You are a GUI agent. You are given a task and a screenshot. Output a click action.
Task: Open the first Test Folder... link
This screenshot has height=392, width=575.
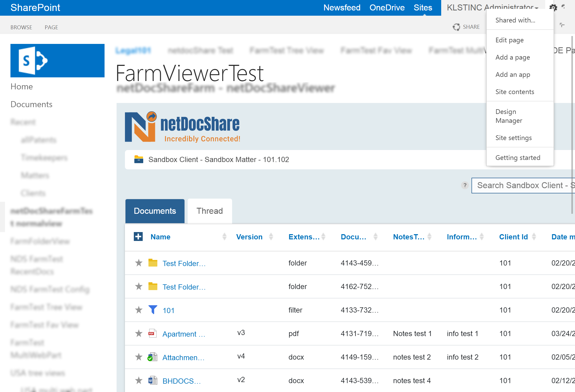click(184, 263)
